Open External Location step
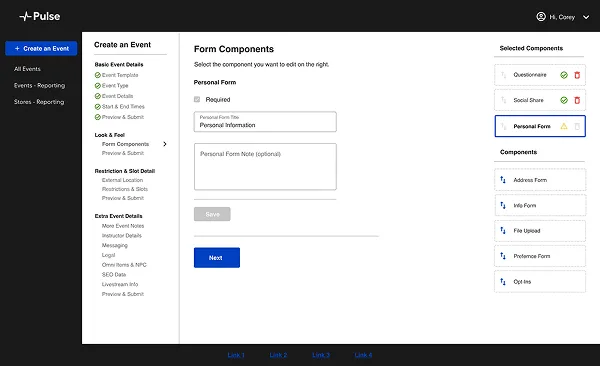The width and height of the screenshot is (600, 366). (122, 180)
